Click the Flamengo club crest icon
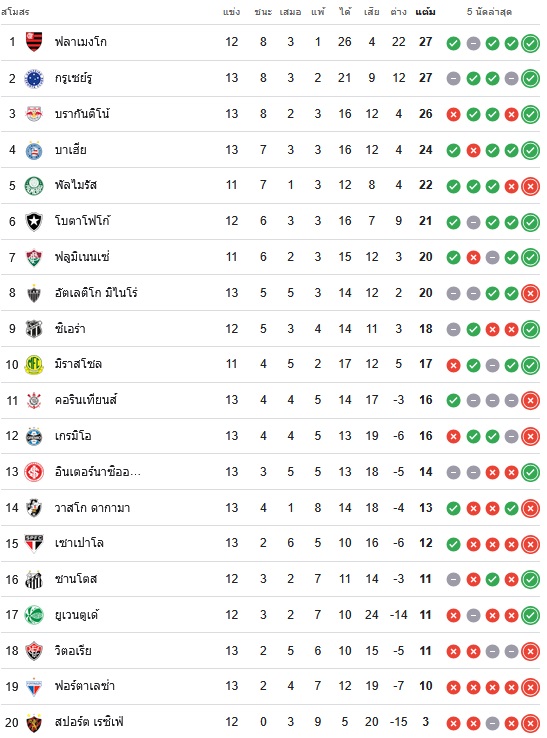This screenshot has width=547, height=738. (x=34, y=42)
